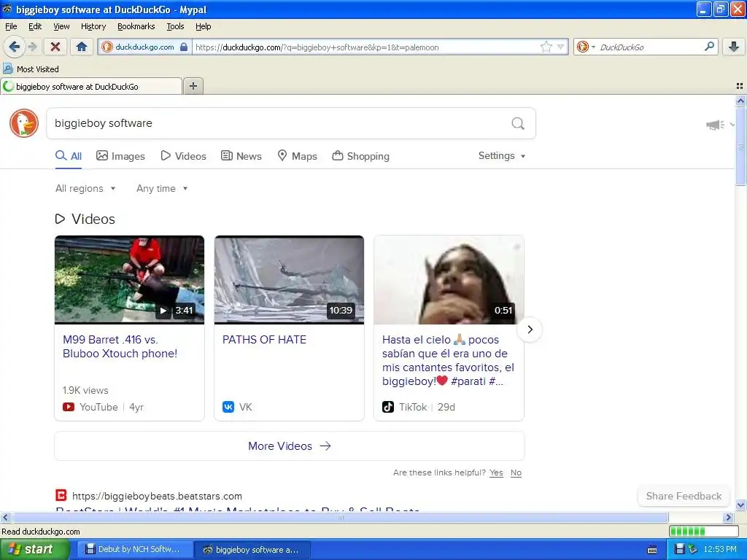Bookmark this page with the star icon
This screenshot has width=747, height=560.
point(546,47)
